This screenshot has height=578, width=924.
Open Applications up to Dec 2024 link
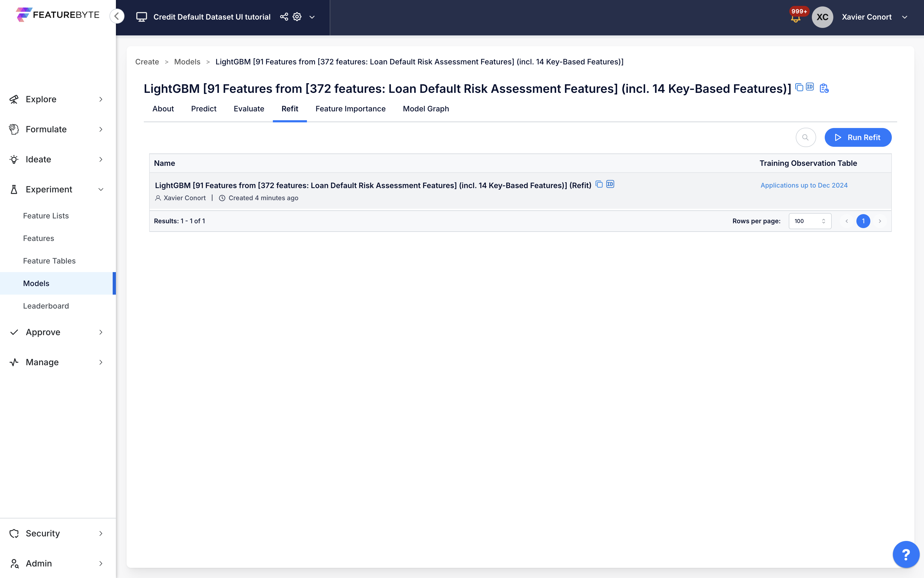pyautogui.click(x=804, y=185)
